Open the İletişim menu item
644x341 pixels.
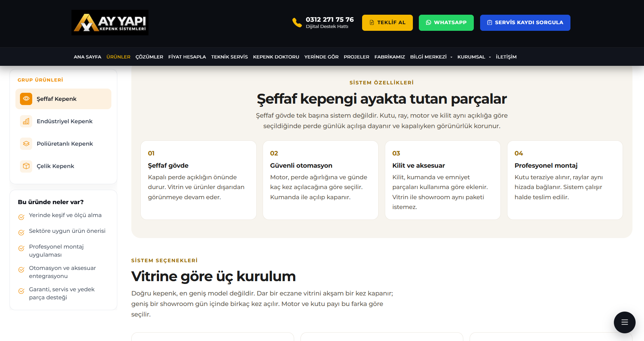coord(506,57)
